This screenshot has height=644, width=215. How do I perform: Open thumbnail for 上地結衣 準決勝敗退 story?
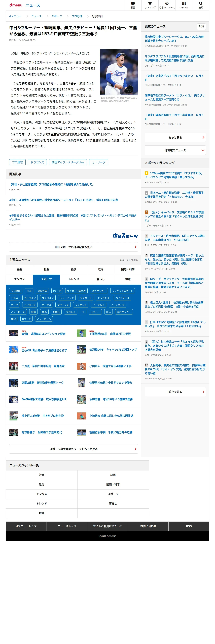click(x=82, y=416)
